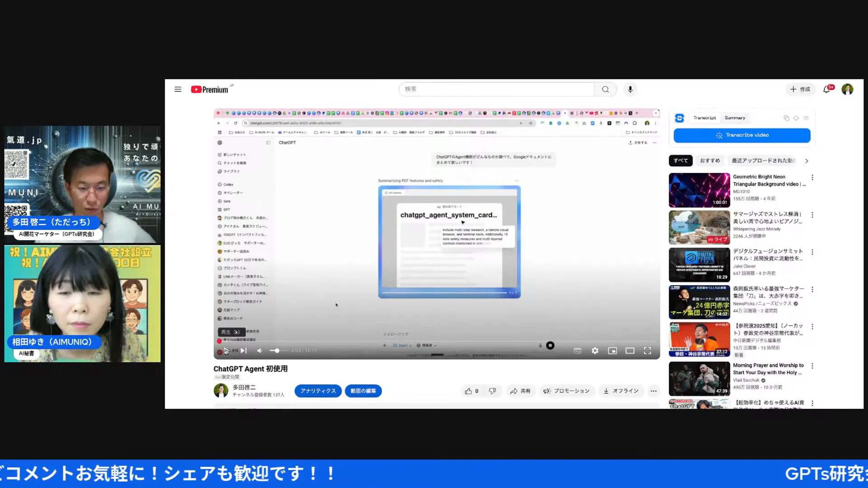This screenshot has height=488, width=868.
Task: Focus the YouTube 検索 search field
Action: pyautogui.click(x=496, y=89)
